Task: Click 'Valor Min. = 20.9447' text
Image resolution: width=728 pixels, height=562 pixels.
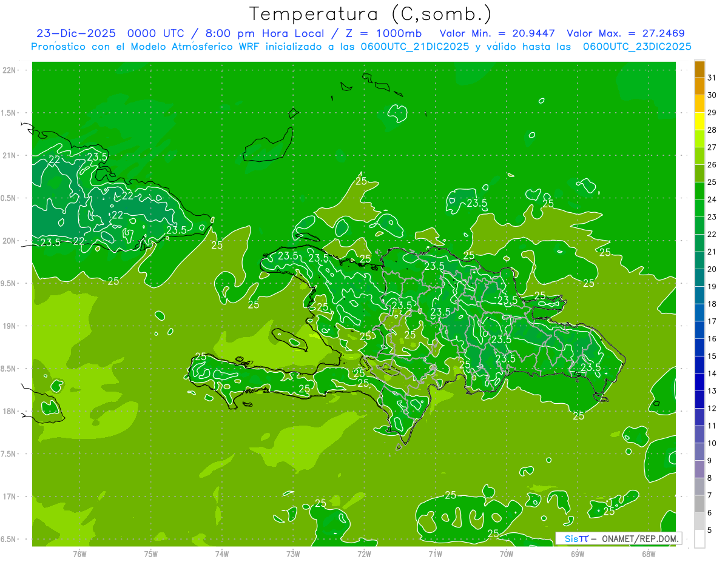Action: click(499, 33)
